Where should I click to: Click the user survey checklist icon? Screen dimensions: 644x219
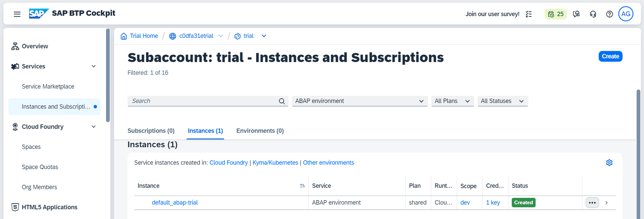tap(528, 14)
